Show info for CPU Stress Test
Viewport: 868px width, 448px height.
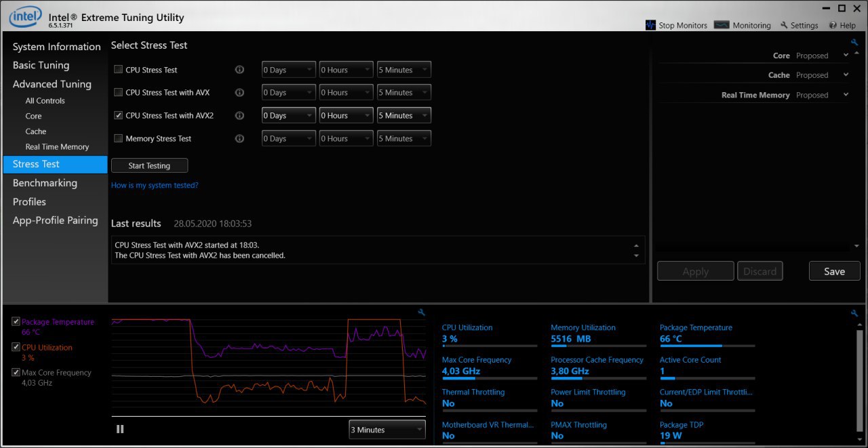tap(239, 70)
